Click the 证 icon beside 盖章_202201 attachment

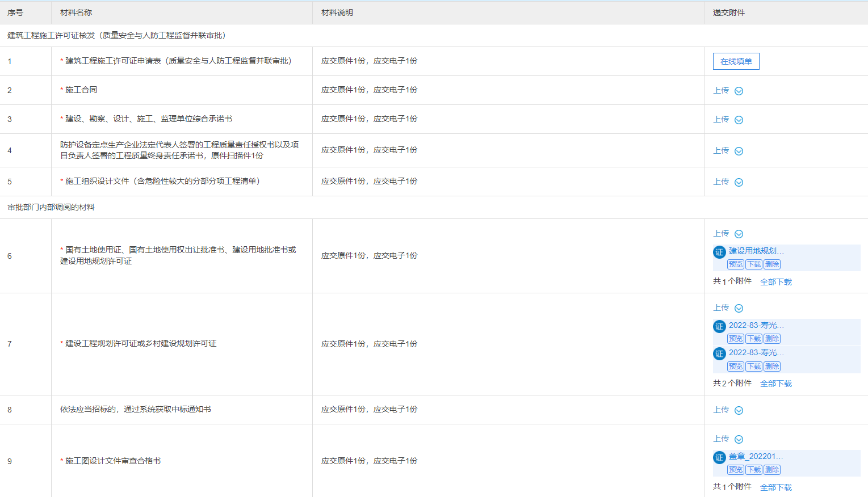tap(719, 457)
